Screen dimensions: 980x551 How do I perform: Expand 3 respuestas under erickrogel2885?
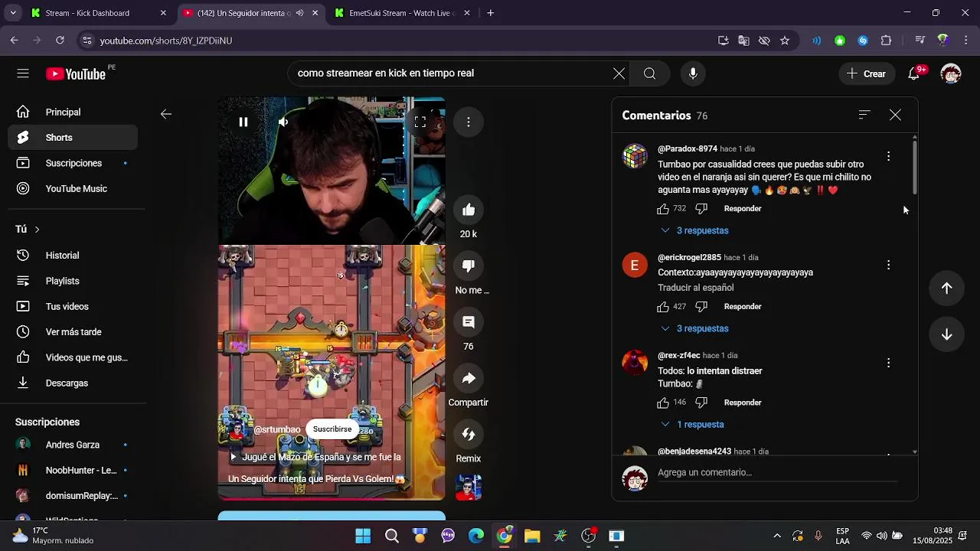tap(694, 328)
